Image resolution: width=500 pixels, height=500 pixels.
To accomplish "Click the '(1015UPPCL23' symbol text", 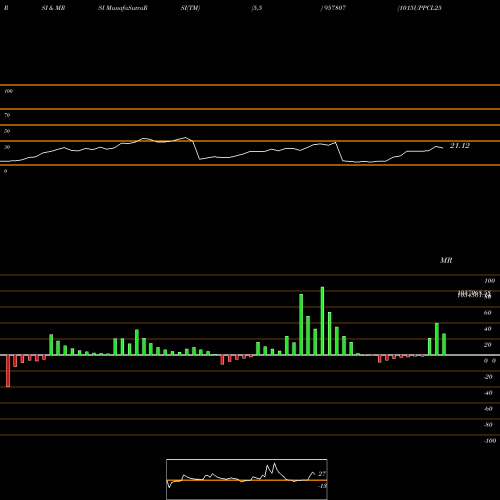I will (419, 8).
